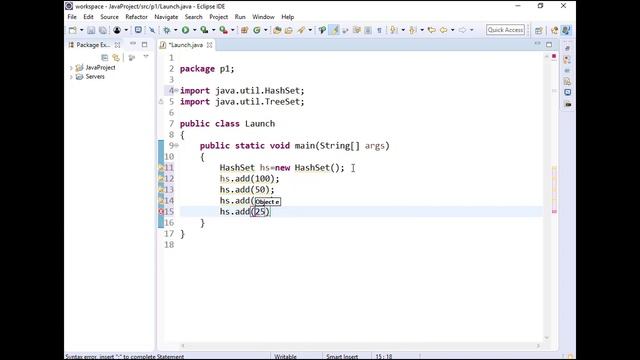The width and height of the screenshot is (640, 360).
Task: Expand the JavaProject tree node
Action: (x=71, y=68)
